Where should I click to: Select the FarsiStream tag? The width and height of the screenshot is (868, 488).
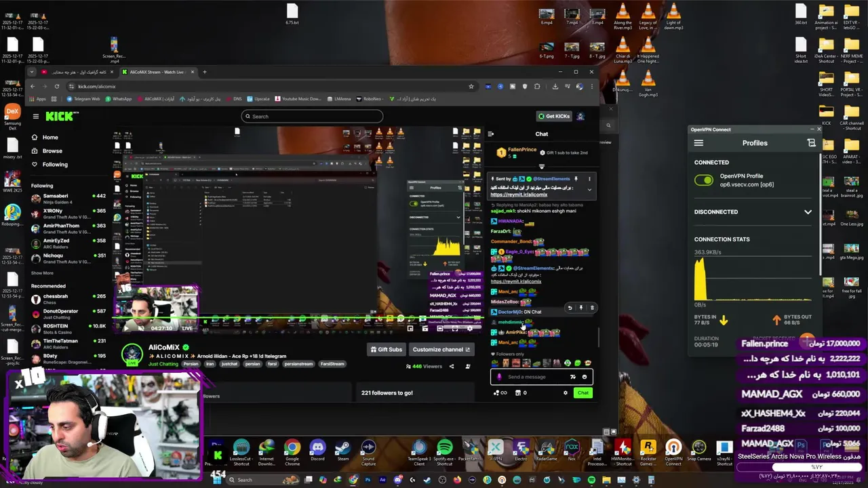(x=332, y=364)
